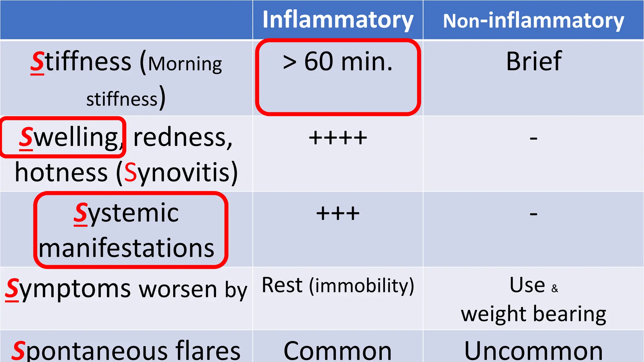
Task: Select the '> 60 min.' cell
Action: click(x=338, y=77)
